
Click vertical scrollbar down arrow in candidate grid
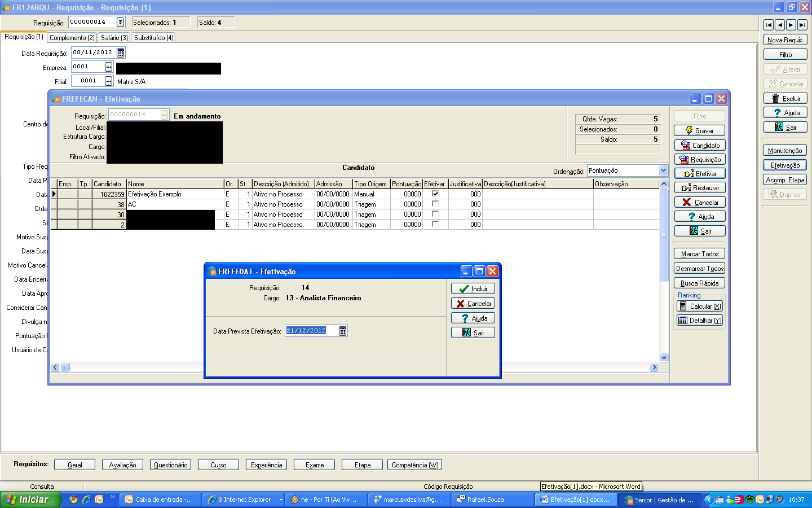click(x=664, y=357)
